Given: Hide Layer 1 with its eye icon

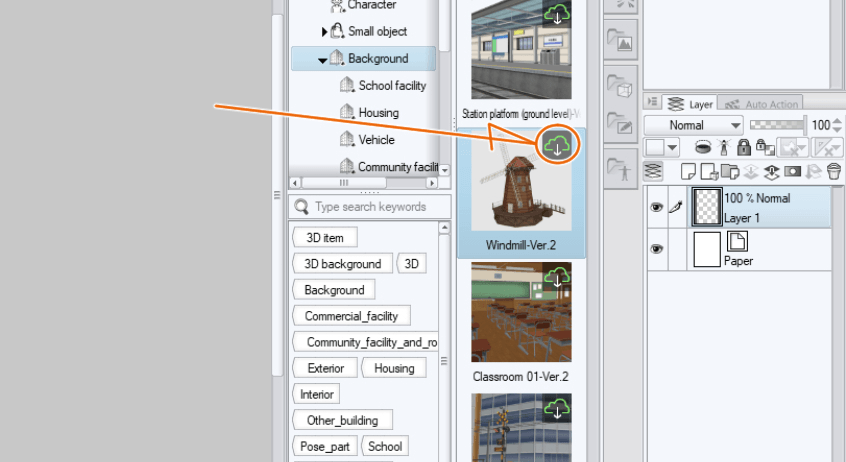Looking at the screenshot, I should tap(657, 208).
